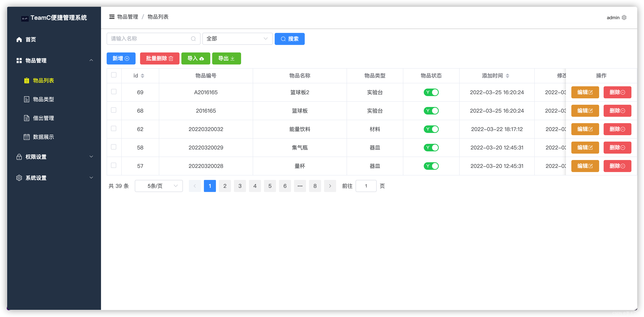Screen dimensions: 644x317
Task: Delete the 篮球板2 row
Action: (617, 92)
